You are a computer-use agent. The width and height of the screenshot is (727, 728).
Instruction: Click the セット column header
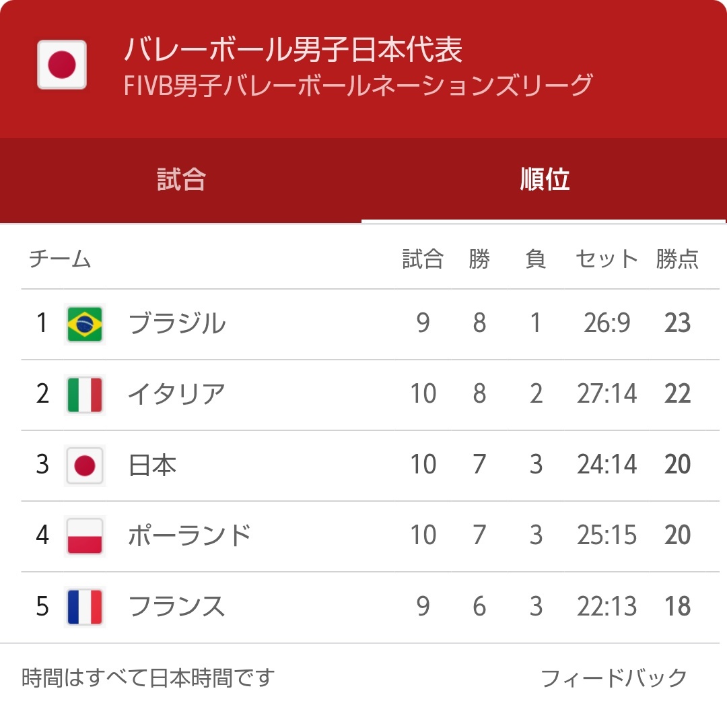607,259
